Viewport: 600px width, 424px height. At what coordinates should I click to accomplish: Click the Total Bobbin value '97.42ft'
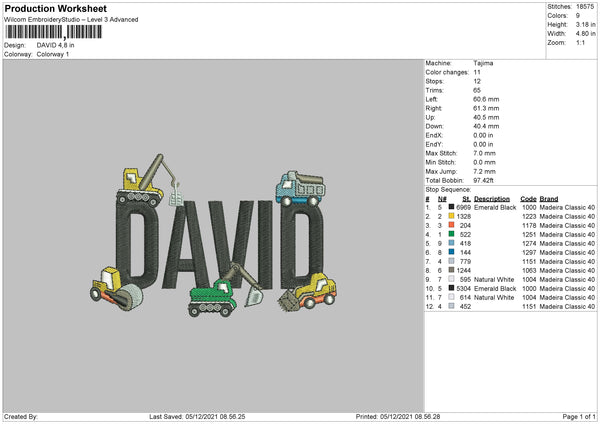point(483,180)
